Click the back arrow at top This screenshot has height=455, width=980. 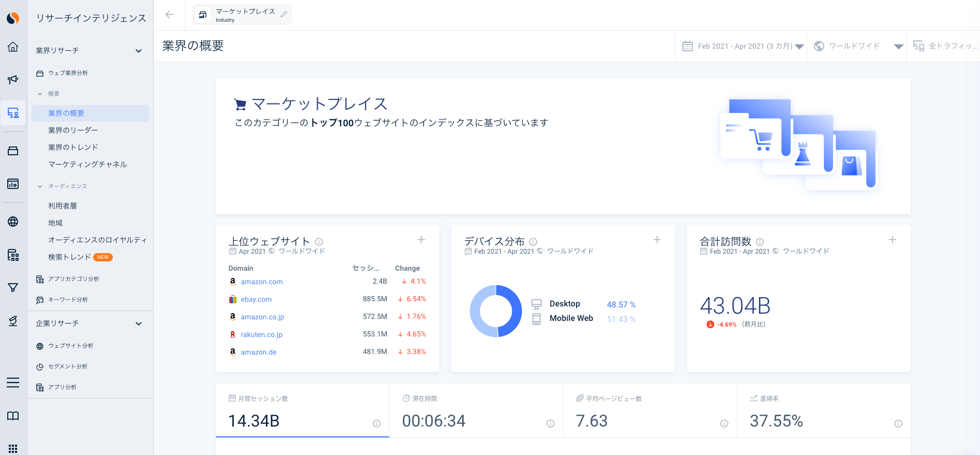[x=169, y=14]
